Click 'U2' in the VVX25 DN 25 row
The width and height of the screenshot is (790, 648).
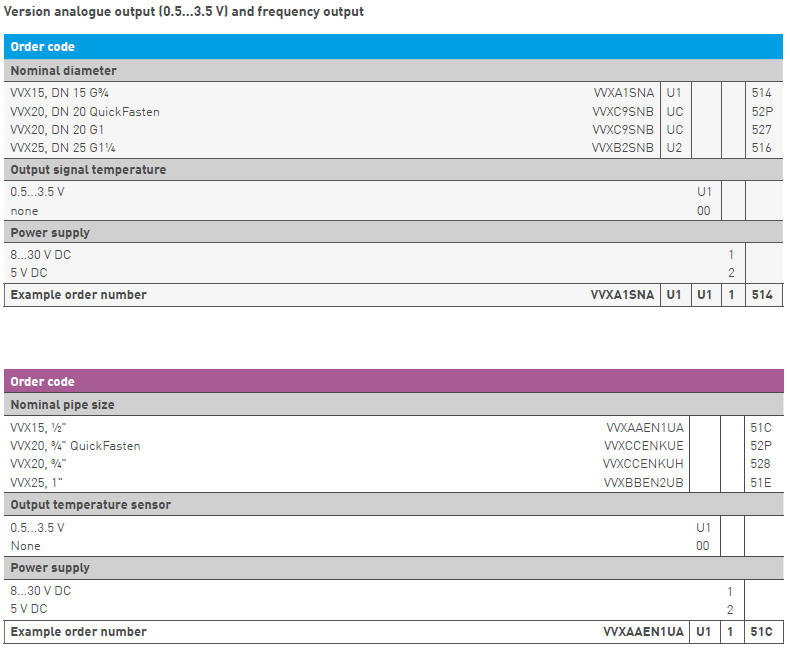click(674, 148)
